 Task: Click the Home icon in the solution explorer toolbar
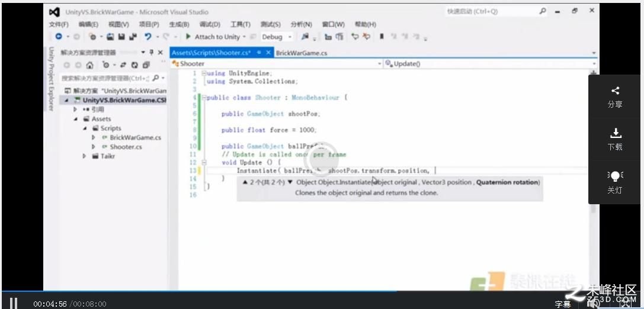coord(90,65)
